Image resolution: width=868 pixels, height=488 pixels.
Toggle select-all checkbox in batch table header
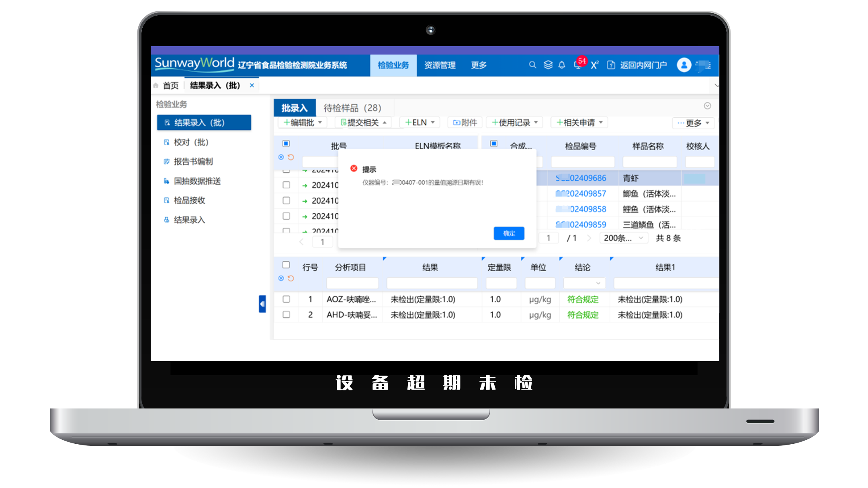pos(286,144)
